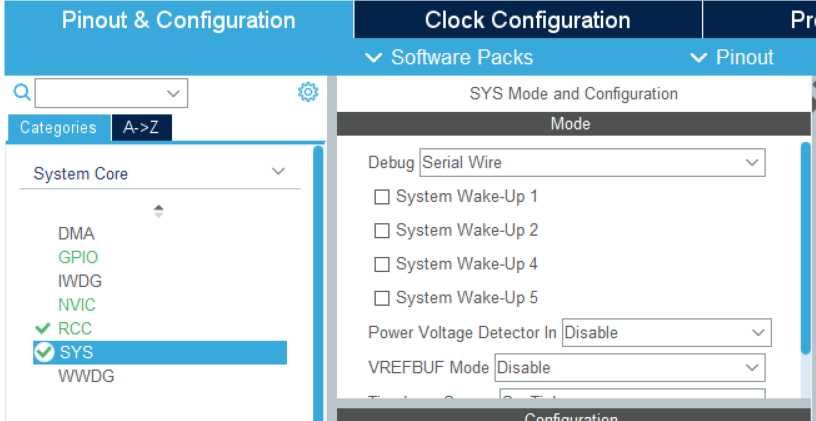Open the VREFBUF Mode dropdown
This screenshot has height=421, width=816.
point(630,368)
